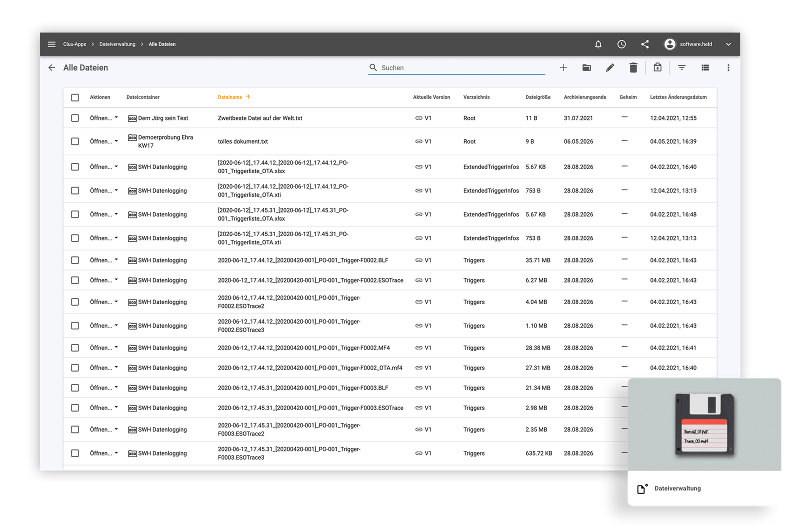Screen dimensions: 800x532
Task: Go back with the arrow beside Alle Dateien
Action: pos(51,67)
